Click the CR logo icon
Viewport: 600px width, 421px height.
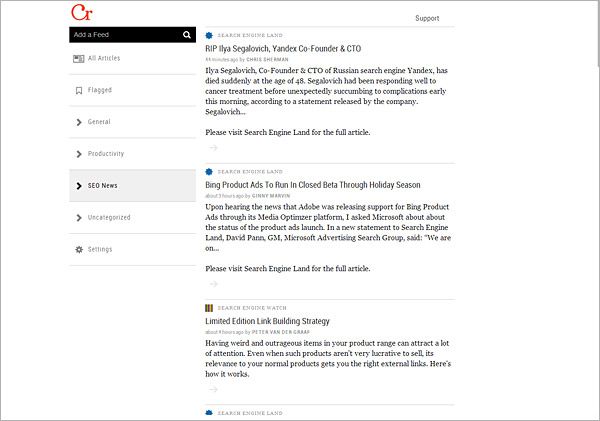(x=80, y=13)
